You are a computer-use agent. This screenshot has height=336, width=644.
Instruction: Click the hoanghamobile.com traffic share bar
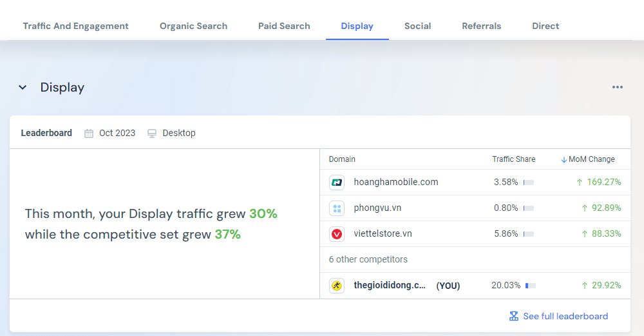[529, 183]
